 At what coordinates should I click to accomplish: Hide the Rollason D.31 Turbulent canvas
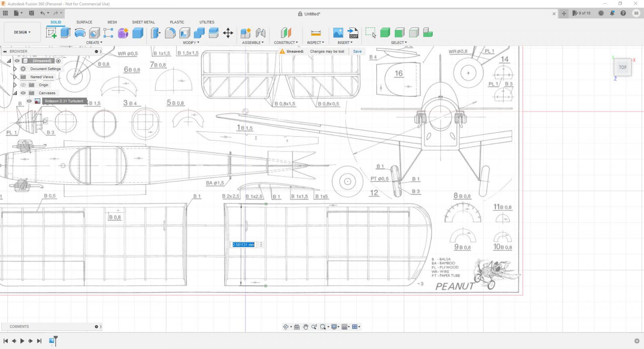tap(29, 101)
